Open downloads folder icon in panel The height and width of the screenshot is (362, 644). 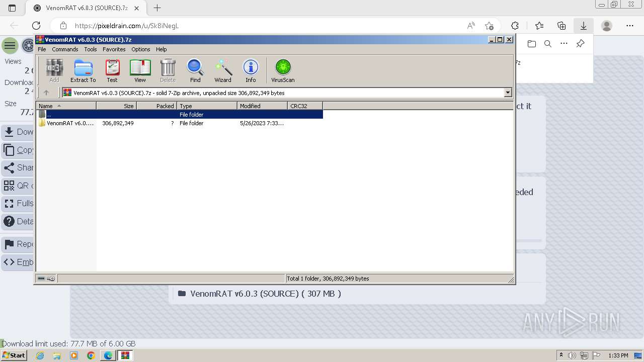[x=532, y=44]
